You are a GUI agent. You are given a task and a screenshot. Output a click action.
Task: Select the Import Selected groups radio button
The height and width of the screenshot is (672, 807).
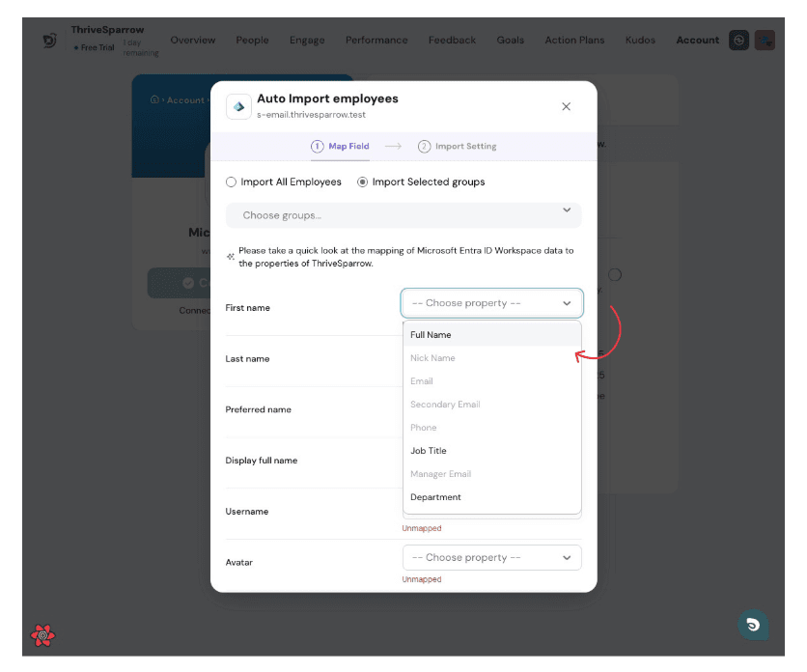[x=363, y=182]
